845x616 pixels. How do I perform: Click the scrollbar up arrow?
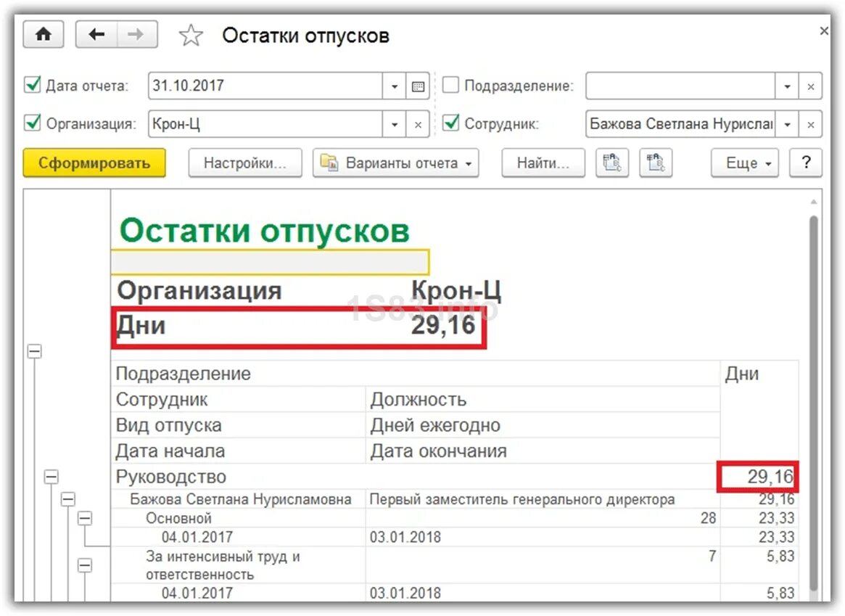(813, 202)
